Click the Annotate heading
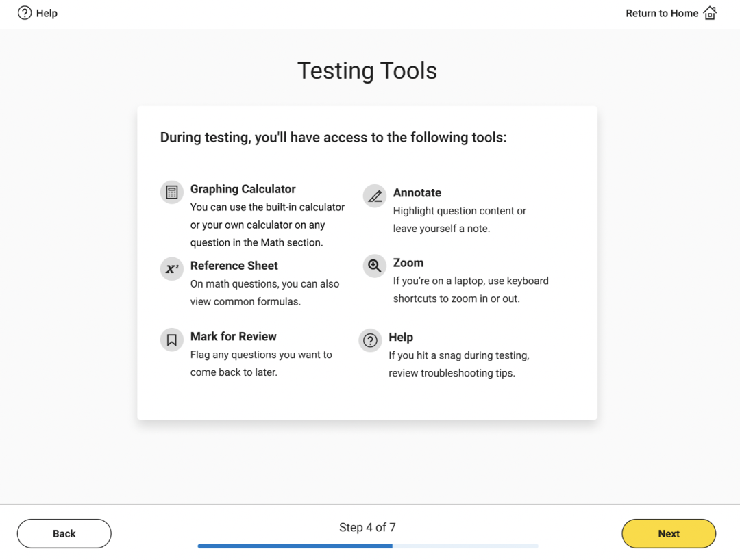 pos(417,193)
